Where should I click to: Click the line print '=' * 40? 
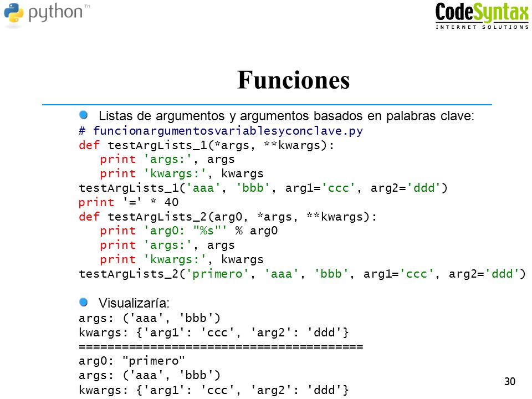(129, 202)
